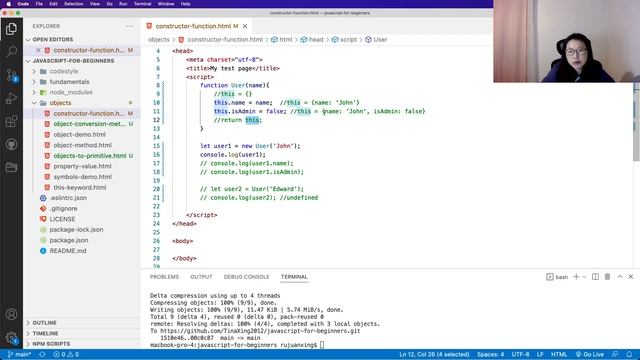Close the terminal panel

coord(631,277)
